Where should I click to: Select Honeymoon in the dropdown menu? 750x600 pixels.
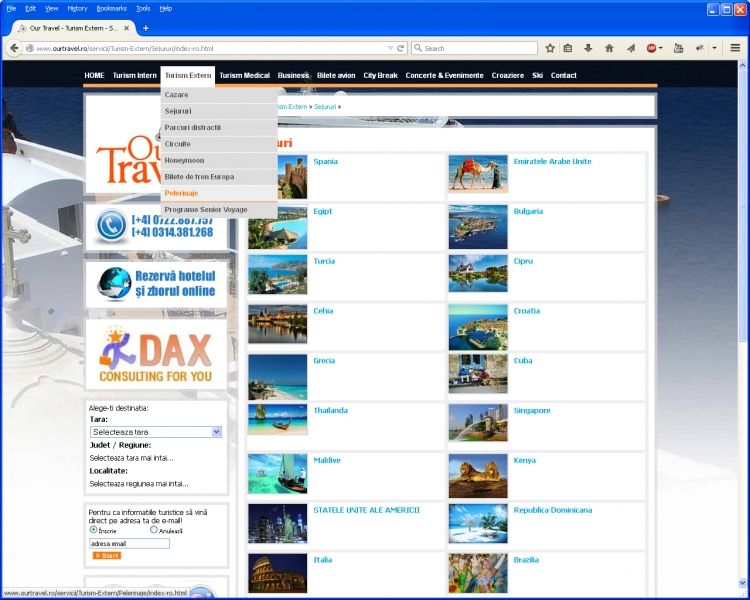(184, 160)
